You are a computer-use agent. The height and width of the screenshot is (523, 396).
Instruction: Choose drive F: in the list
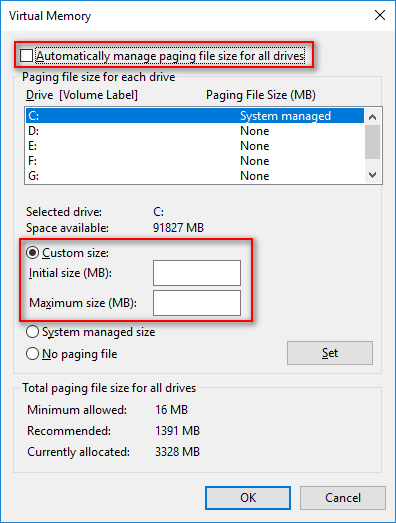tap(195, 161)
